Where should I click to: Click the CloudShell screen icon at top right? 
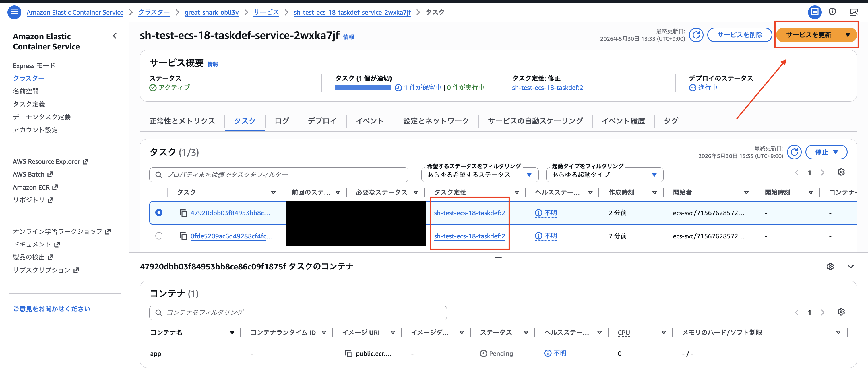click(854, 12)
